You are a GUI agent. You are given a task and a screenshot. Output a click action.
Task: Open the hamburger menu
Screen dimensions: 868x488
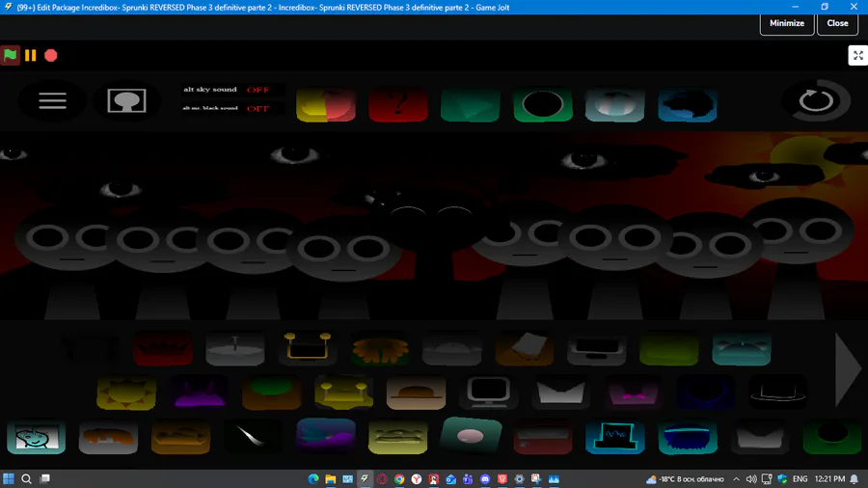[53, 100]
